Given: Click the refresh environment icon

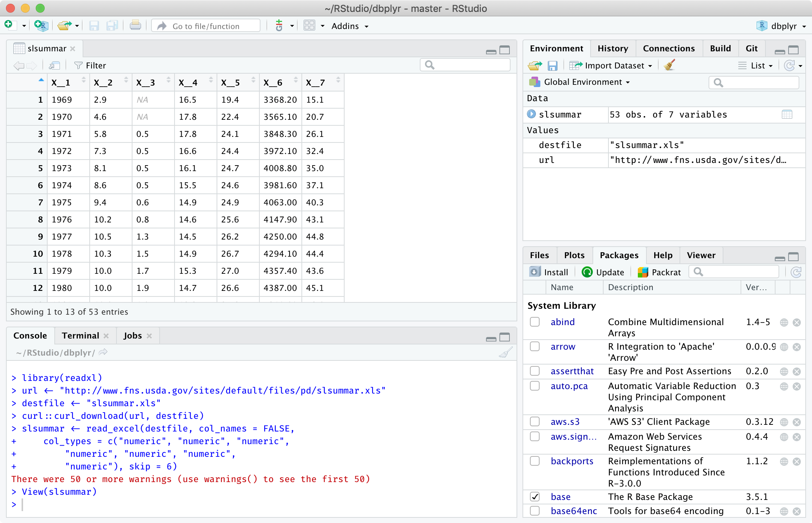Looking at the screenshot, I should pyautogui.click(x=794, y=65).
